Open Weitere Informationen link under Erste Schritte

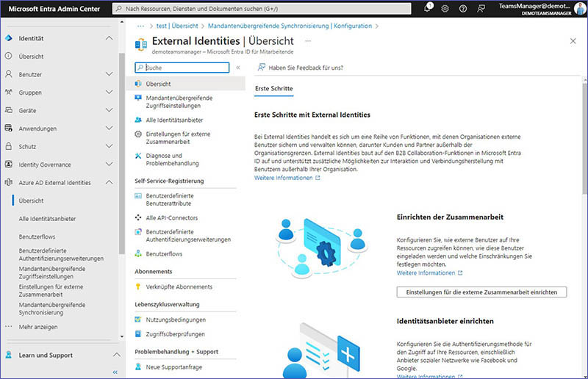287,178
